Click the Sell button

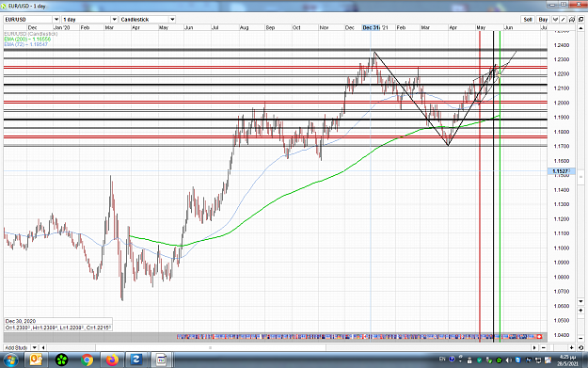click(528, 20)
